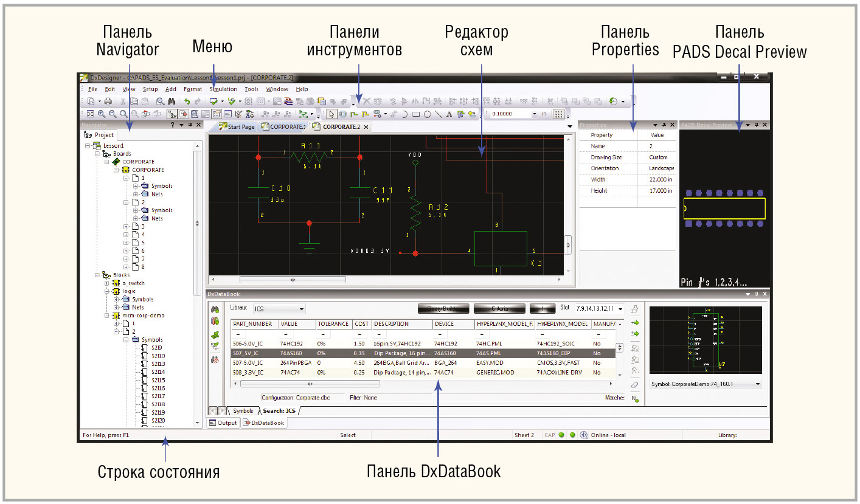Click the Query Builder button
860x504 pixels.
coord(443,308)
